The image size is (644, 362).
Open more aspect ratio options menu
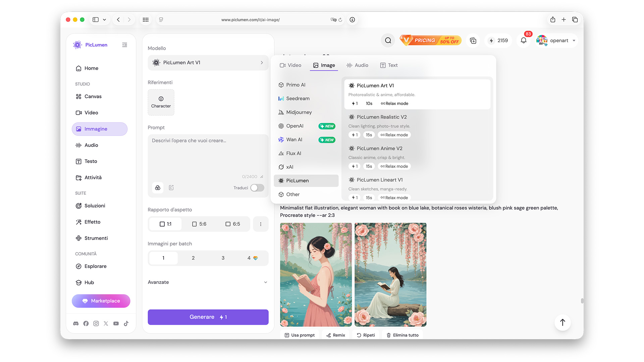click(261, 224)
